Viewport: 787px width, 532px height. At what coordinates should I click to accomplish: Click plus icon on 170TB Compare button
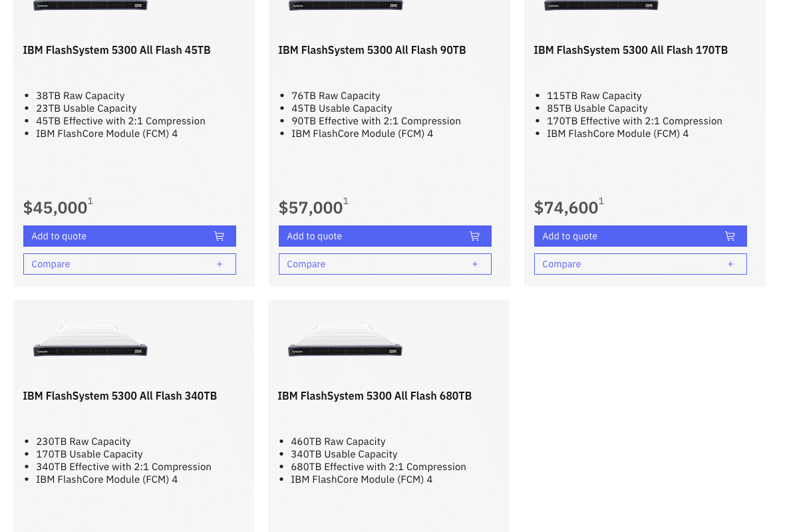730,264
